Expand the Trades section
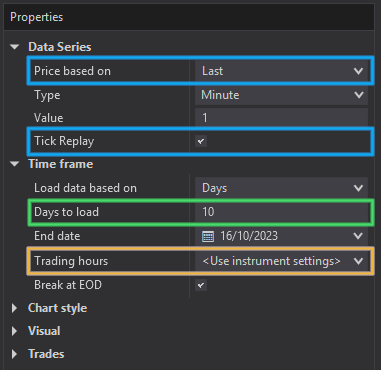381x370 pixels. pos(14,354)
